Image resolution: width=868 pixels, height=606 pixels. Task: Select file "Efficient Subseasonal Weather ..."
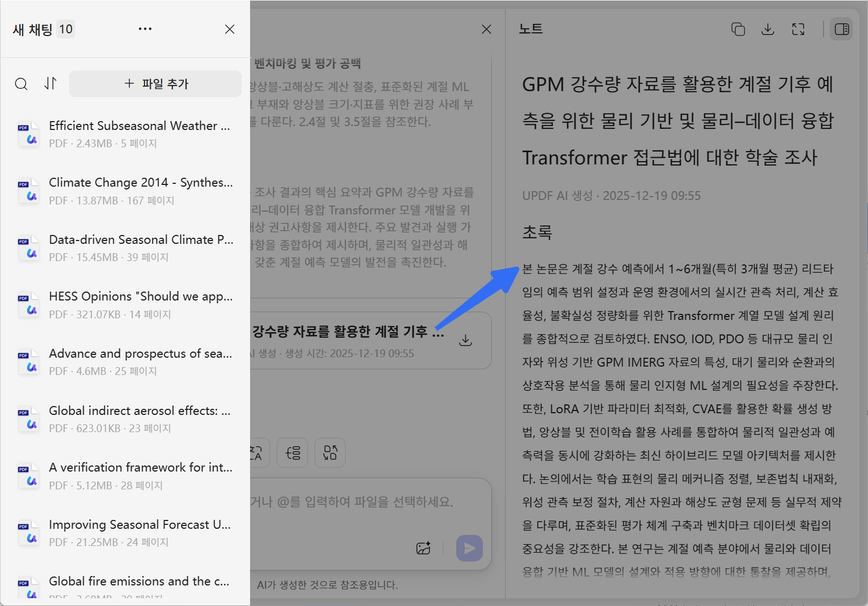125,134
